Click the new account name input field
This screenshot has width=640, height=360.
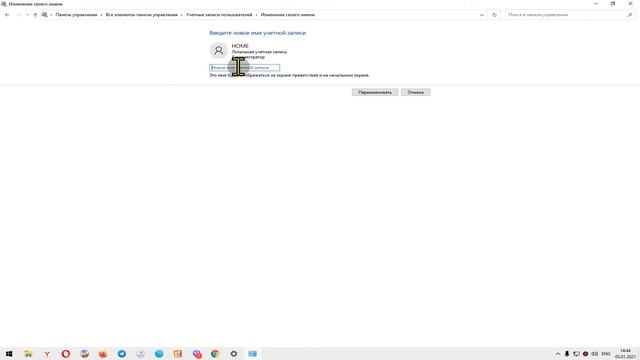(x=244, y=67)
